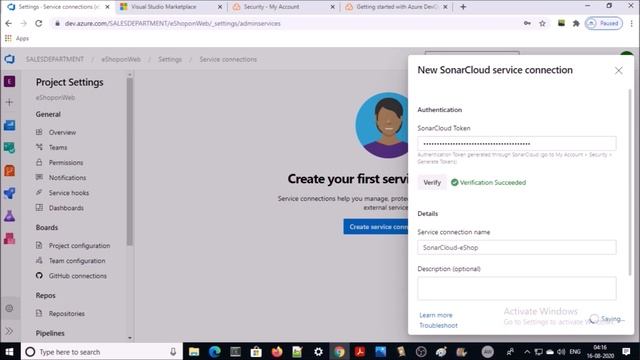The image size is (640, 360).
Task: Open Pipelines rocket icon in sidebar
Action: (9, 193)
